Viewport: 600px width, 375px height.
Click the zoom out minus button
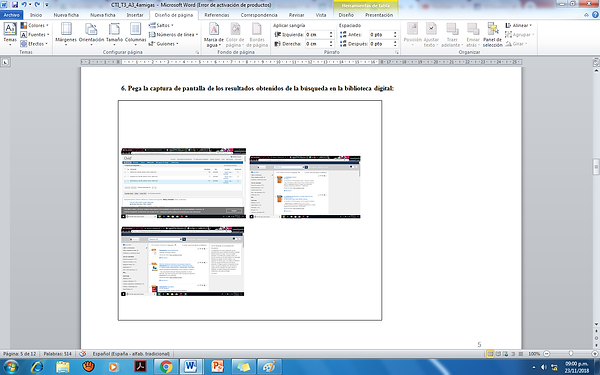click(x=546, y=354)
